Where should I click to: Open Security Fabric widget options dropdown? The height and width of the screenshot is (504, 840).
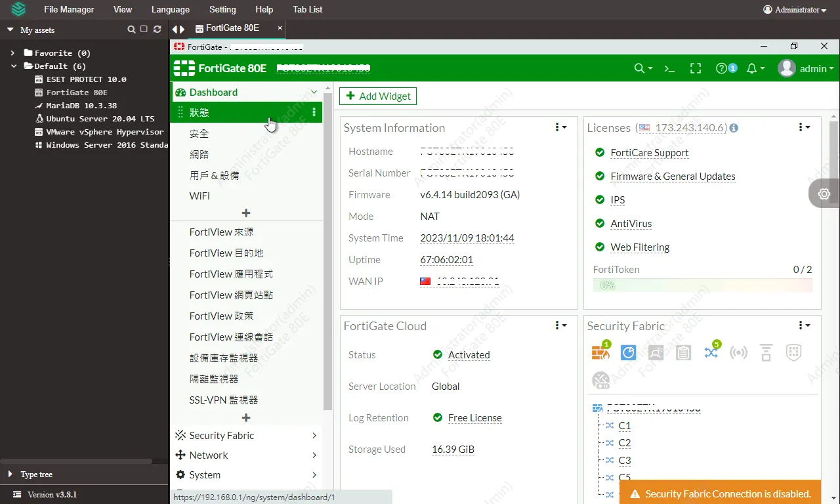804,325
